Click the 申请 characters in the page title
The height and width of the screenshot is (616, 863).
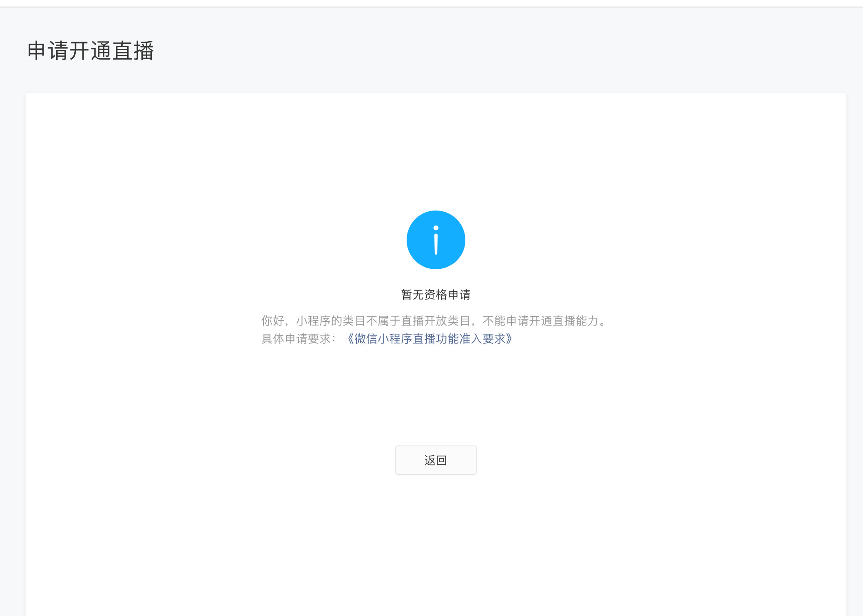48,51
